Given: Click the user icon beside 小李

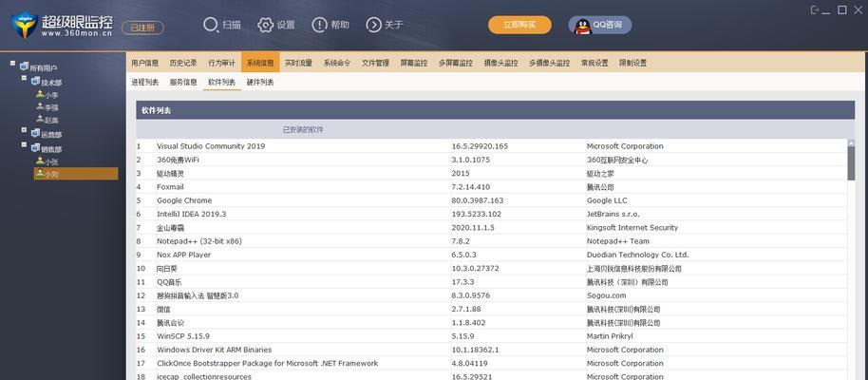Looking at the screenshot, I should click(x=40, y=94).
